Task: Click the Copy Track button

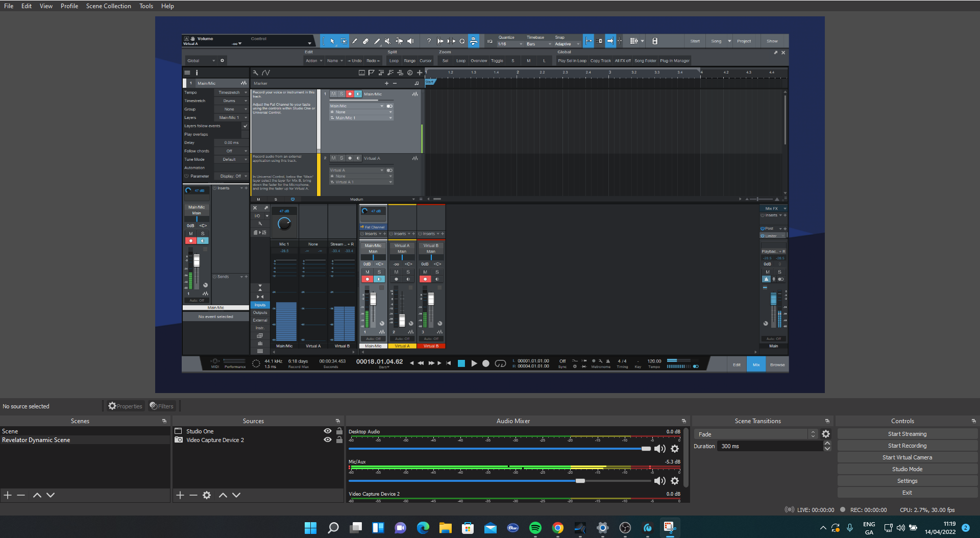Action: (600, 60)
